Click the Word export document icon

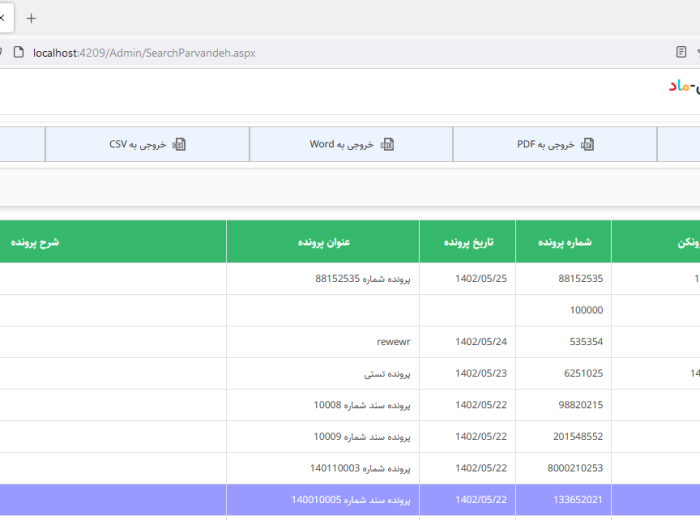[387, 144]
